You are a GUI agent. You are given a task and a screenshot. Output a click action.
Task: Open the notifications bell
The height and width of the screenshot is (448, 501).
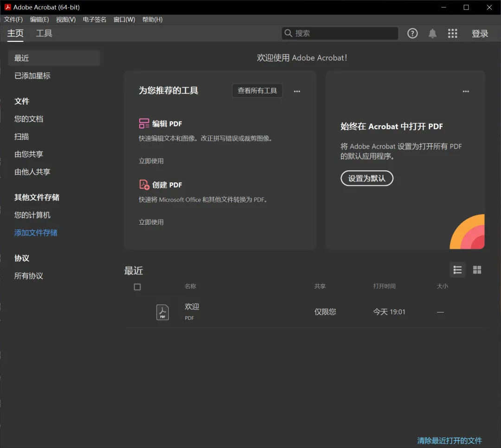point(432,33)
